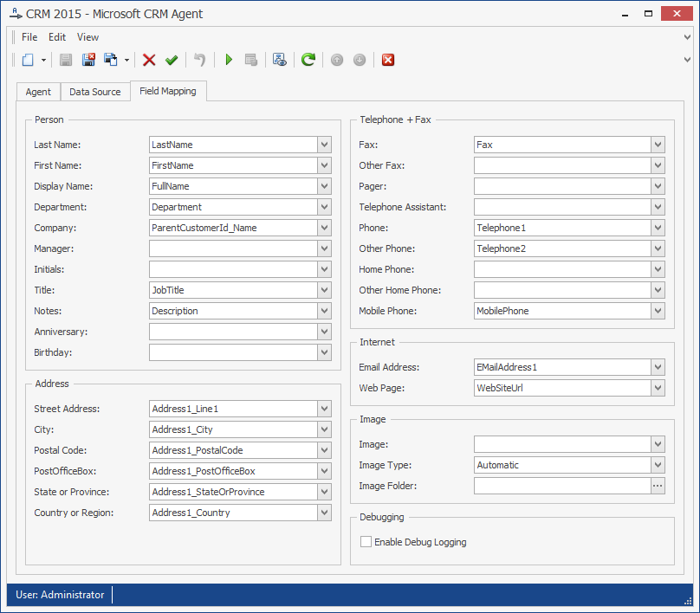Open the Save As dropdown arrow
This screenshot has height=613, width=700.
[126, 60]
